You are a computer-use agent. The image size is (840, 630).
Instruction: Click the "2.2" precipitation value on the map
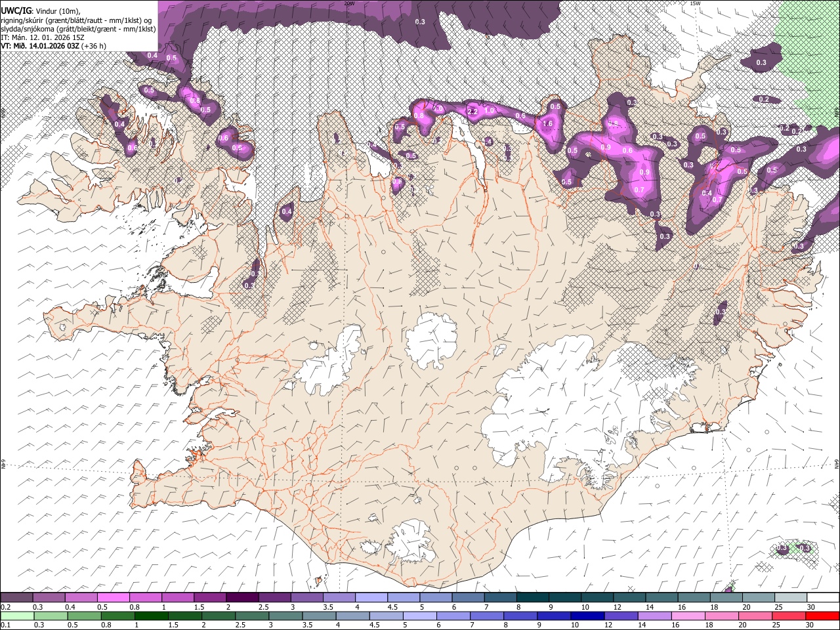pyautogui.click(x=472, y=112)
